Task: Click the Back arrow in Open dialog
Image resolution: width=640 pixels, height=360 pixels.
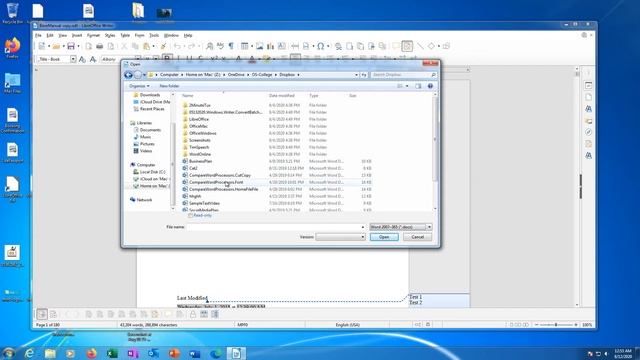Action: (x=128, y=75)
